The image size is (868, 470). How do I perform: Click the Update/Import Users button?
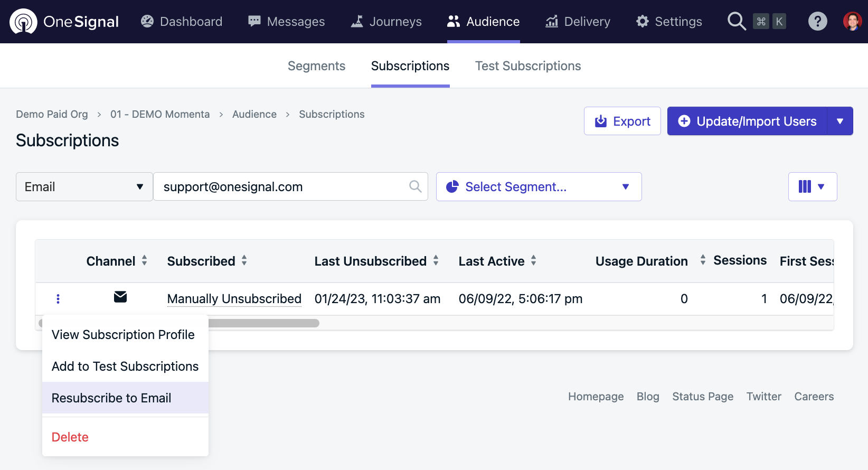click(747, 121)
